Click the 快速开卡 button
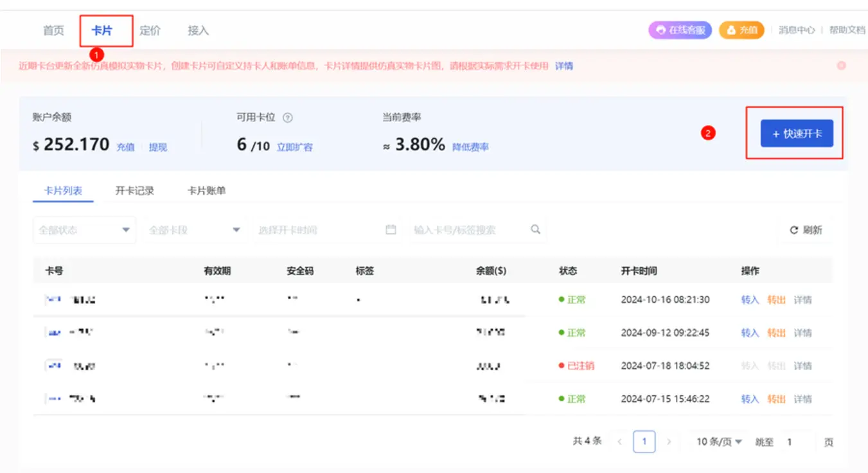Image resolution: width=868 pixels, height=473 pixels. tap(797, 134)
